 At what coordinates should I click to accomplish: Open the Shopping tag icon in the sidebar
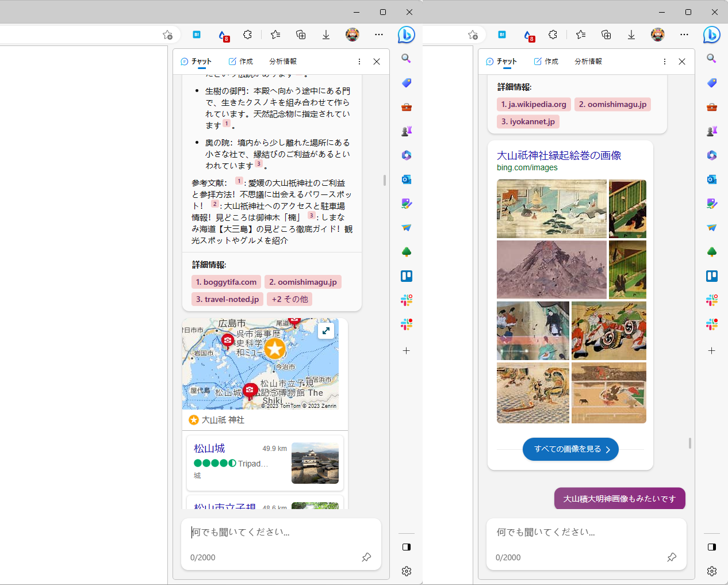tap(407, 83)
